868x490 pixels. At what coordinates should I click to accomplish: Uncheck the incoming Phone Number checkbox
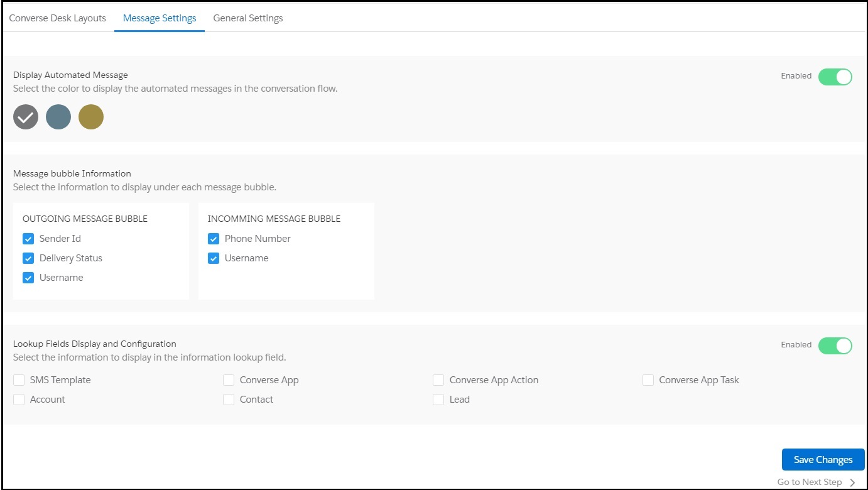click(214, 239)
